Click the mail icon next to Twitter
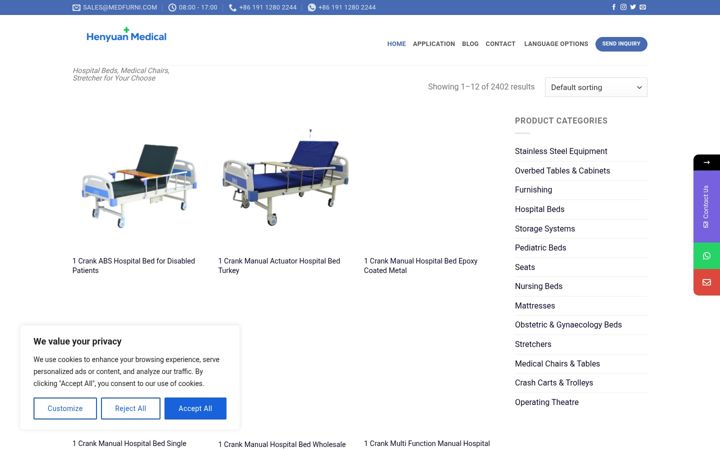Screen dimensions: 720x450 click(x=643, y=7)
